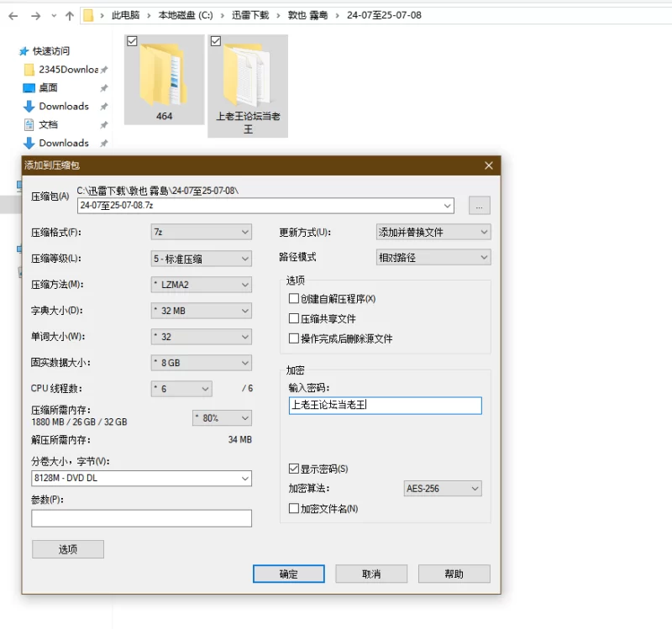Close the 添加到压缩包 dialog
Viewport: 672px width, 629px height.
(489, 166)
